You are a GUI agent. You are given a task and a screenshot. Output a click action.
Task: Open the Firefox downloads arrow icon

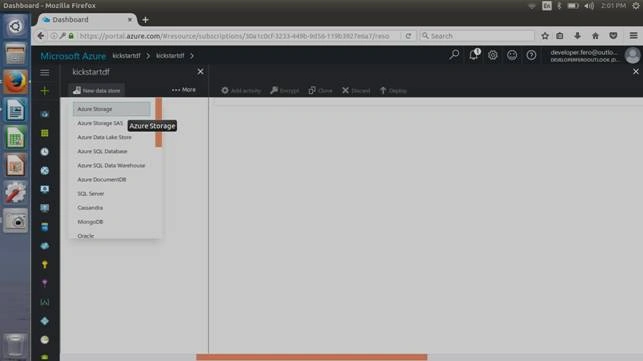pos(577,36)
